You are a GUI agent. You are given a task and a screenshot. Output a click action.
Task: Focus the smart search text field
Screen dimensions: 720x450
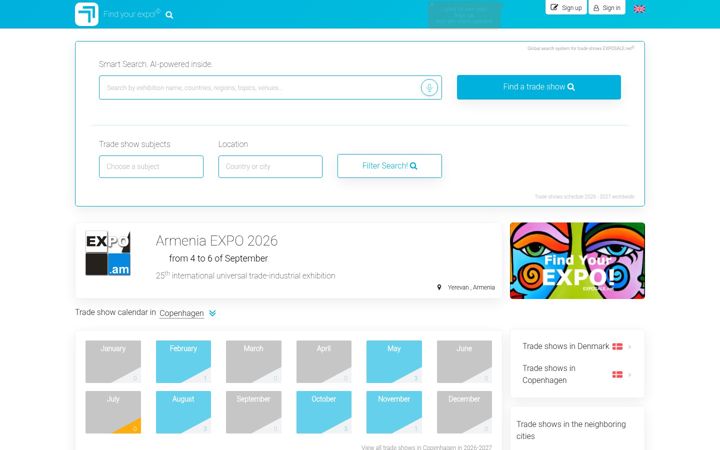click(x=270, y=87)
